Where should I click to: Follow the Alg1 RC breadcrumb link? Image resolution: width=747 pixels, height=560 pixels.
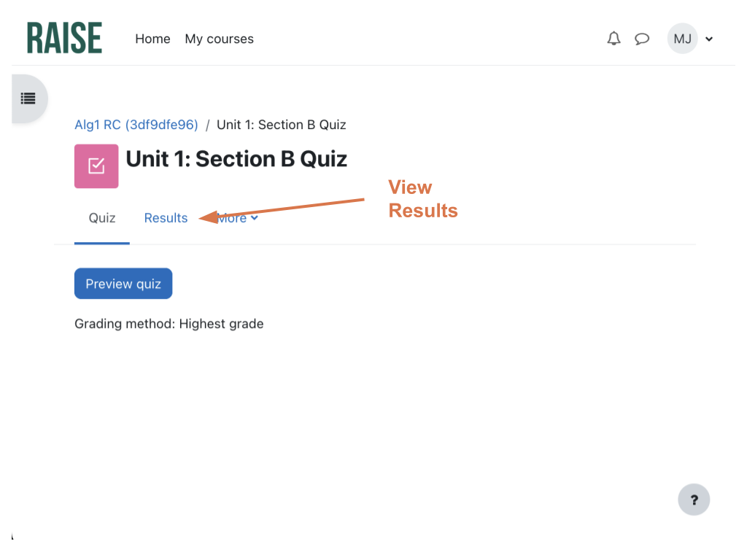(x=136, y=125)
